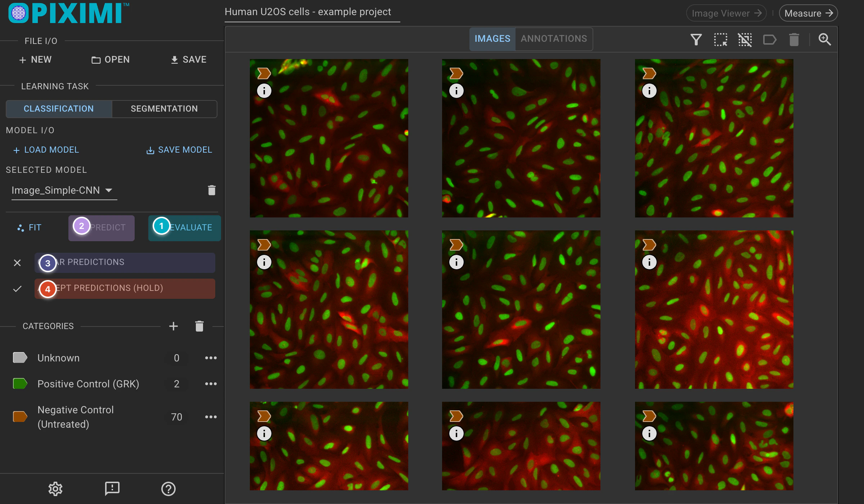
Task: Select the Unknown category row
Action: [x=112, y=358]
